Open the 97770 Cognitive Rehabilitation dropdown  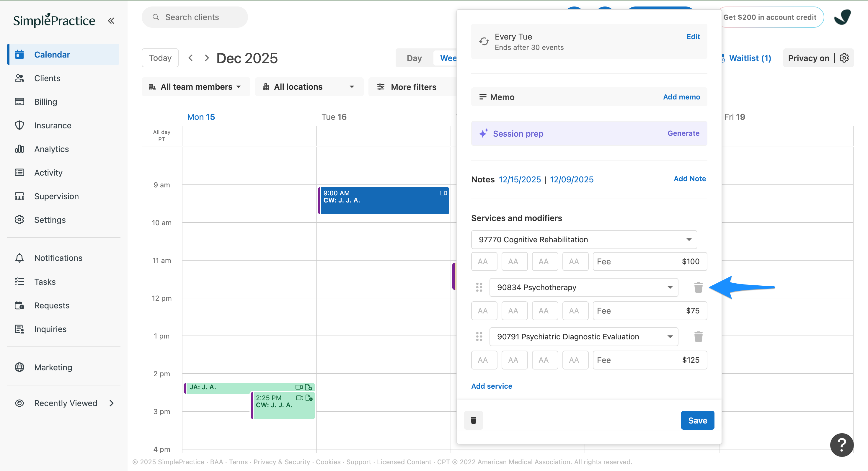click(x=584, y=240)
